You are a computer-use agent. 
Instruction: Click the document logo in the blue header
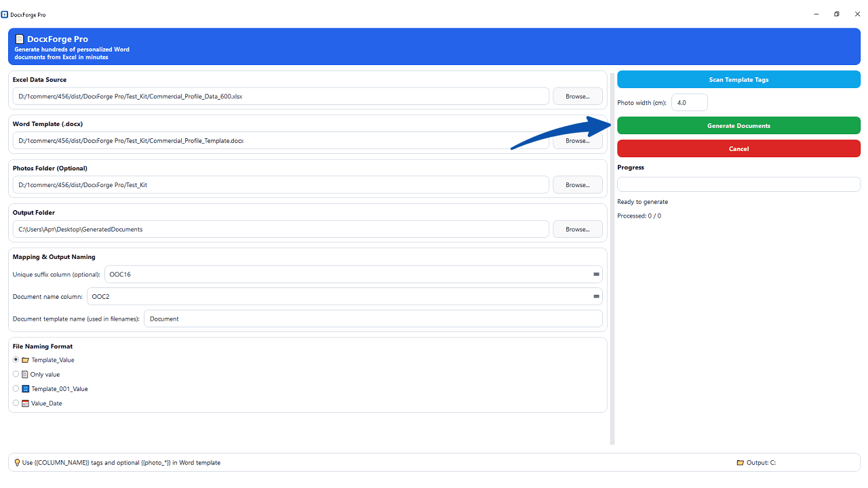[x=20, y=40]
